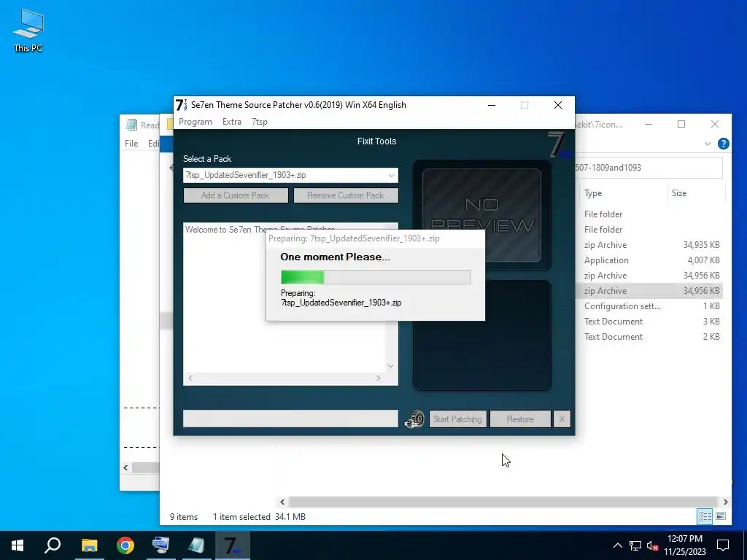Click the Start Patching button
The width and height of the screenshot is (747, 560).
click(458, 419)
